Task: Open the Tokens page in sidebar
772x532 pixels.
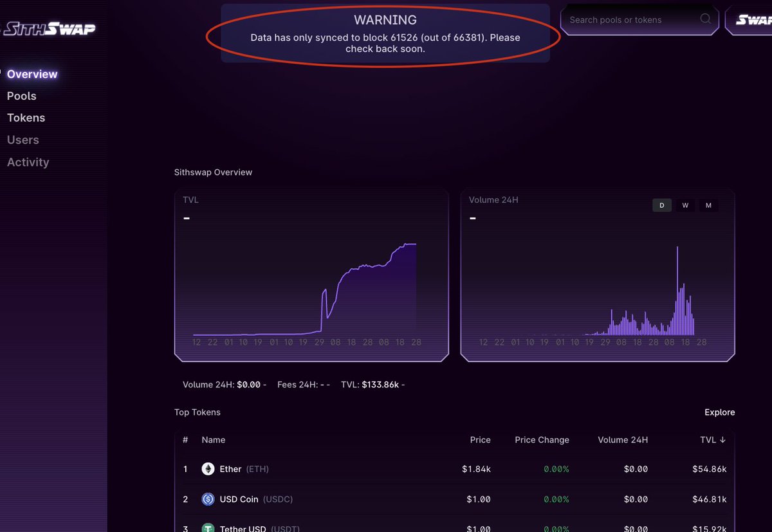Action: pyautogui.click(x=26, y=118)
